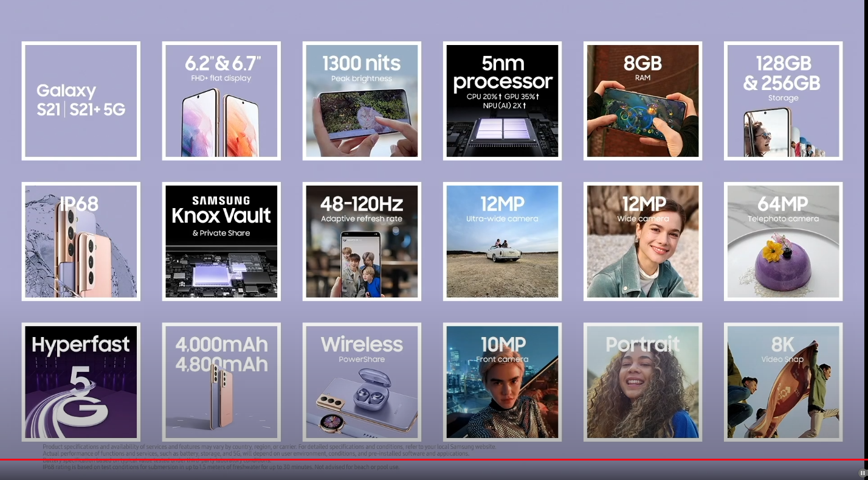Click the red video progress bar
Viewport: 868px width, 480px height.
[434, 459]
